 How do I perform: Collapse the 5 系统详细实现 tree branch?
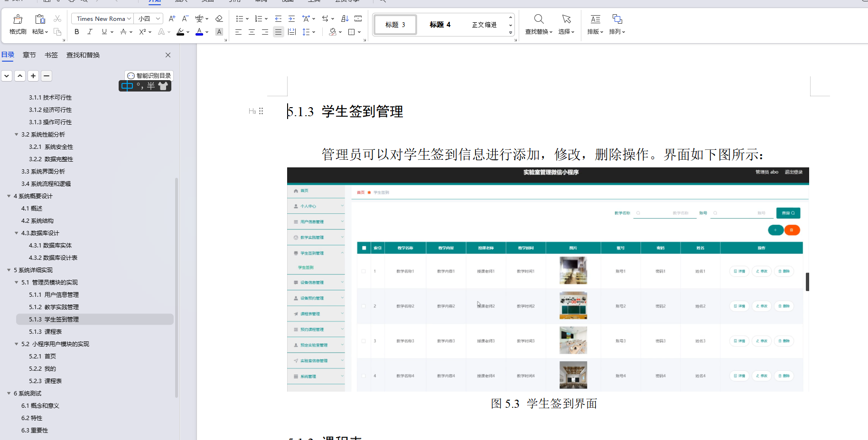8,270
